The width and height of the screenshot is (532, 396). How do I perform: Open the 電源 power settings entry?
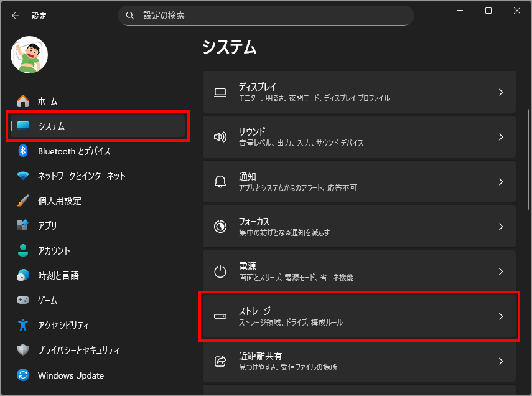point(359,271)
